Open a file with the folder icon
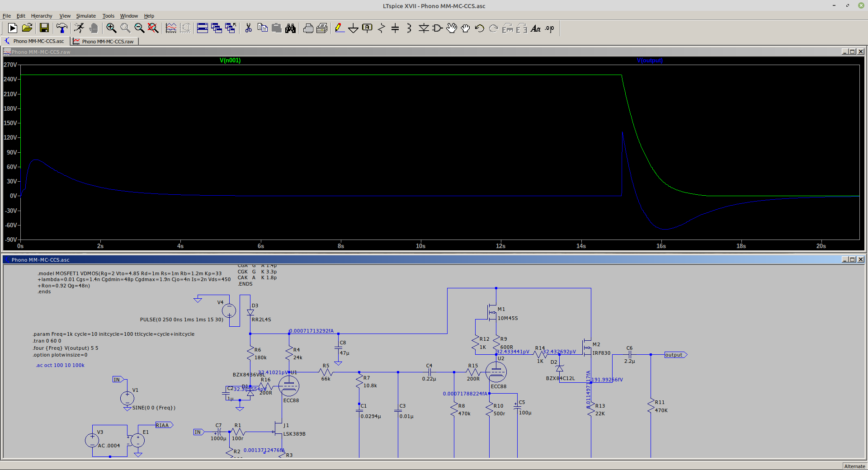 pyautogui.click(x=27, y=28)
